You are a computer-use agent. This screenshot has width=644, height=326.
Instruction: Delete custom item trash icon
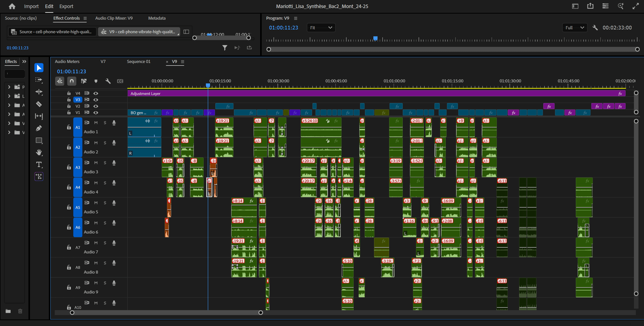[20, 311]
